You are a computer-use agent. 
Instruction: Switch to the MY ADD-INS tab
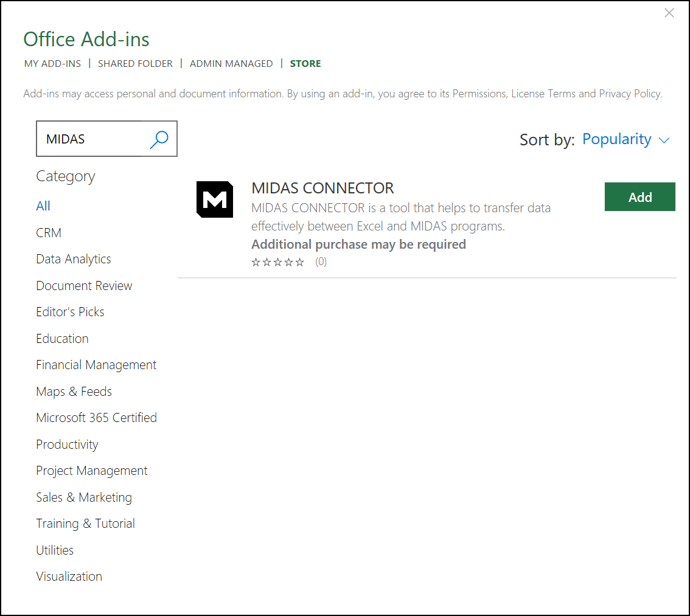[52, 63]
